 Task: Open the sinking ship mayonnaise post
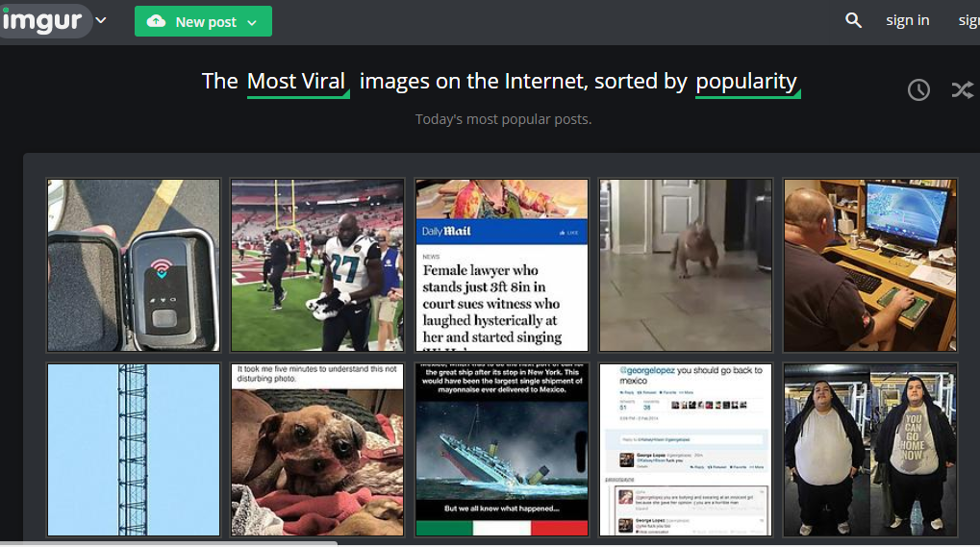pos(502,450)
